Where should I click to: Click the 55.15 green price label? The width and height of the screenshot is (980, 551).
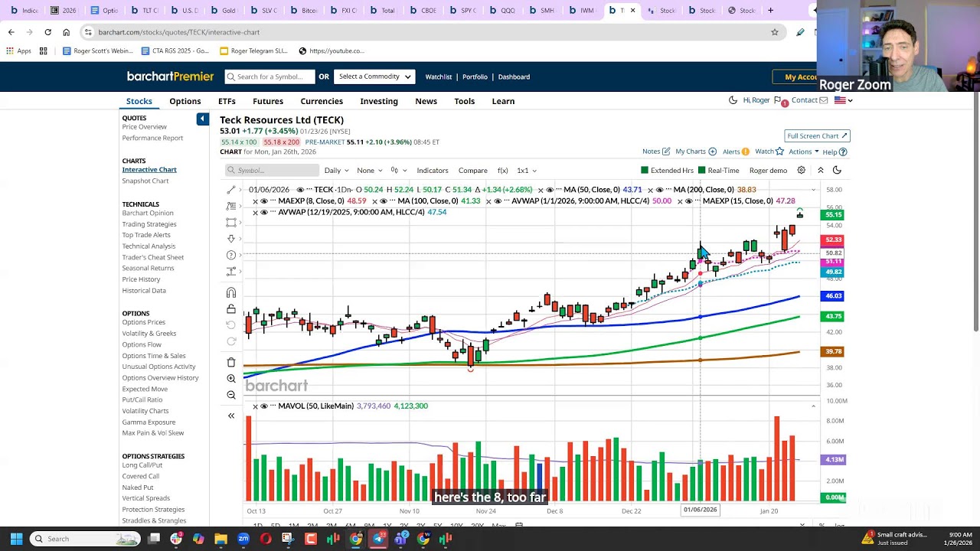pyautogui.click(x=833, y=215)
